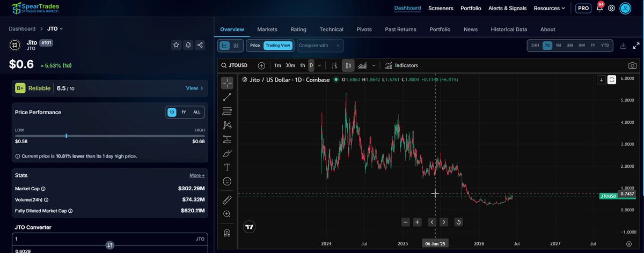
Task: Reset the chart view
Action: [x=459, y=222]
